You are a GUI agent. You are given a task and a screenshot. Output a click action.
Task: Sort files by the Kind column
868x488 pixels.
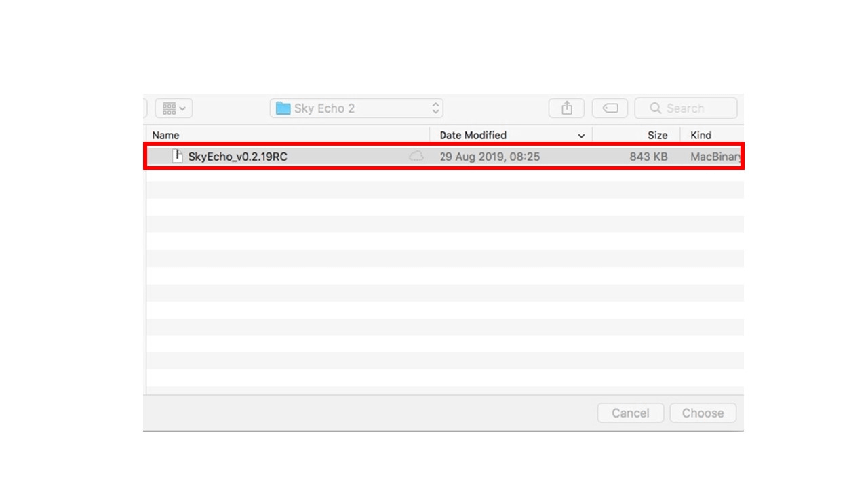click(x=701, y=136)
